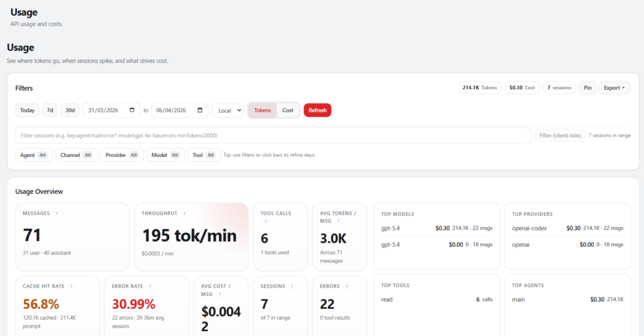Pin the current usage filters

(587, 88)
